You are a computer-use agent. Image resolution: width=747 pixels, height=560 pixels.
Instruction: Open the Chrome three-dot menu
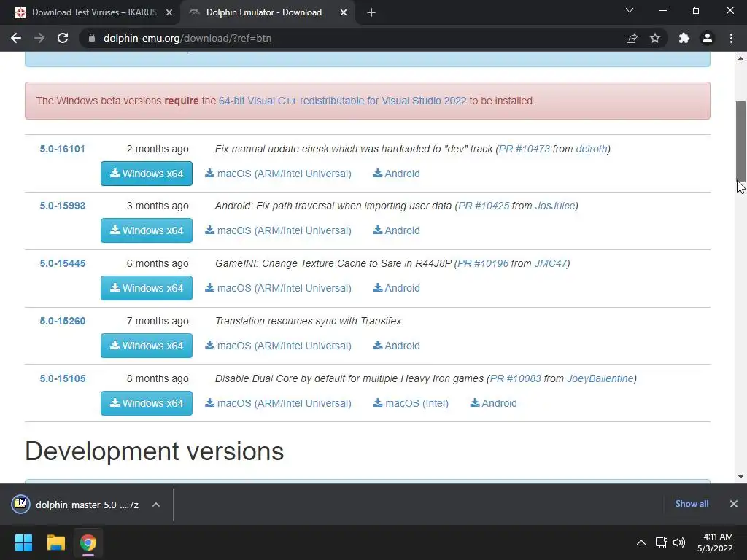(x=731, y=38)
